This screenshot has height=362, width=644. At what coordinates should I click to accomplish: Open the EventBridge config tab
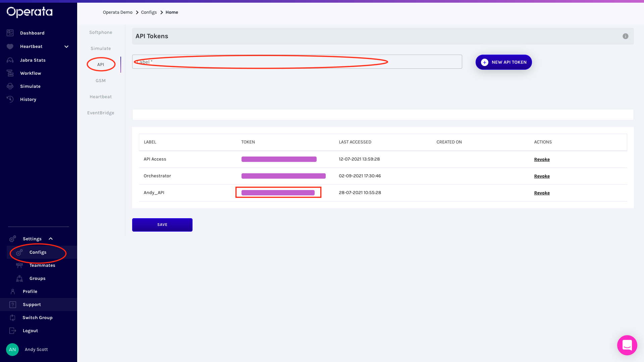(x=101, y=113)
